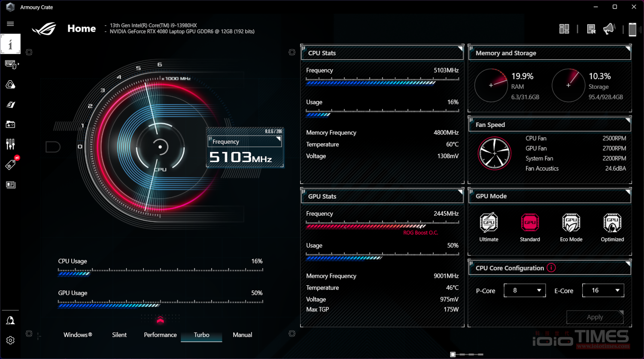Select Standard GPU mode
Viewport: 644px width, 359px height.
coord(530,228)
